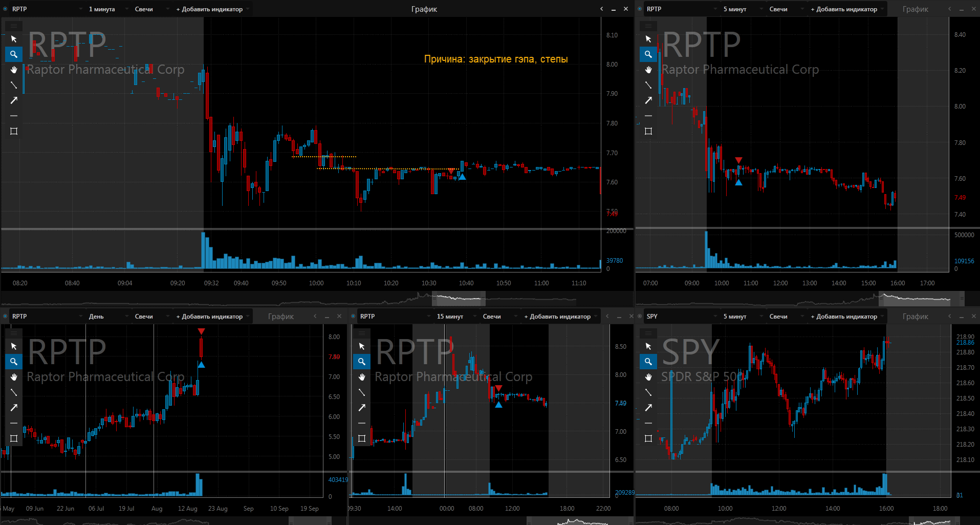Activate magnifier tool in День chart
The height and width of the screenshot is (525, 980).
14,362
